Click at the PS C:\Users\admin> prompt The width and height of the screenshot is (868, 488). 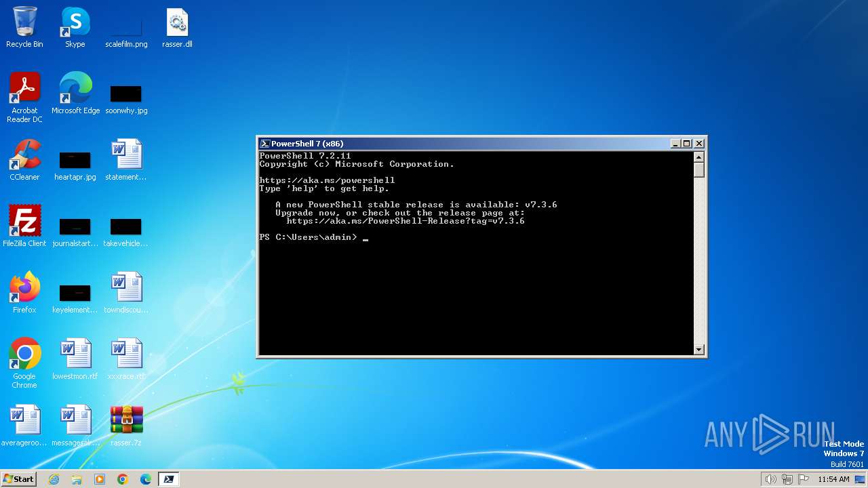click(308, 237)
